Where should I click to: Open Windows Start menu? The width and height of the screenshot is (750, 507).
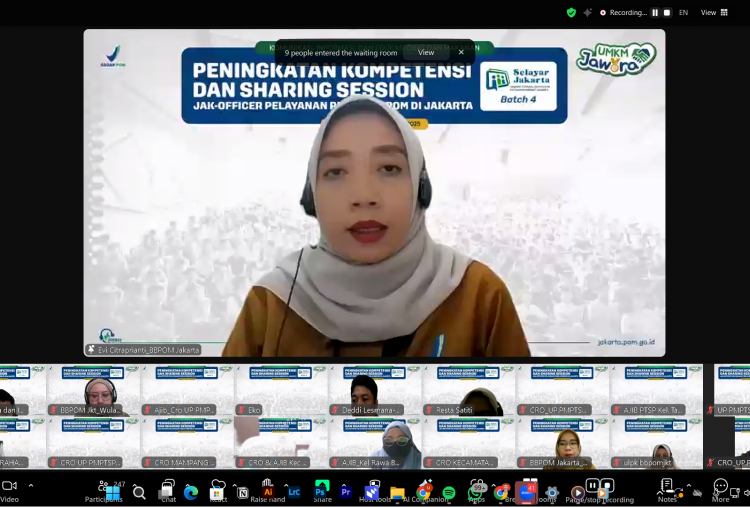coord(113,493)
